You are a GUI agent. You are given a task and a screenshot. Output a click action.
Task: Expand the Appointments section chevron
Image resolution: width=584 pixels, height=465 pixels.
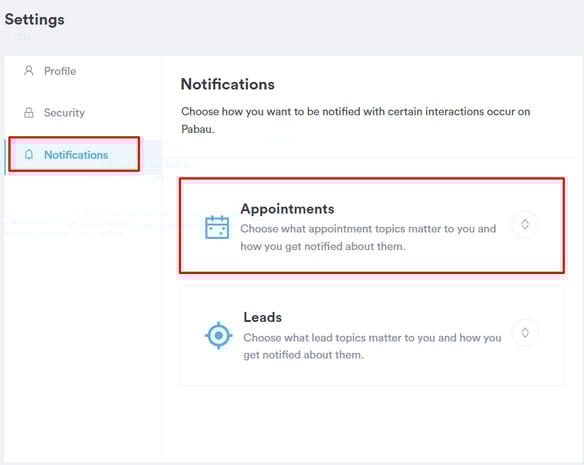(x=525, y=224)
